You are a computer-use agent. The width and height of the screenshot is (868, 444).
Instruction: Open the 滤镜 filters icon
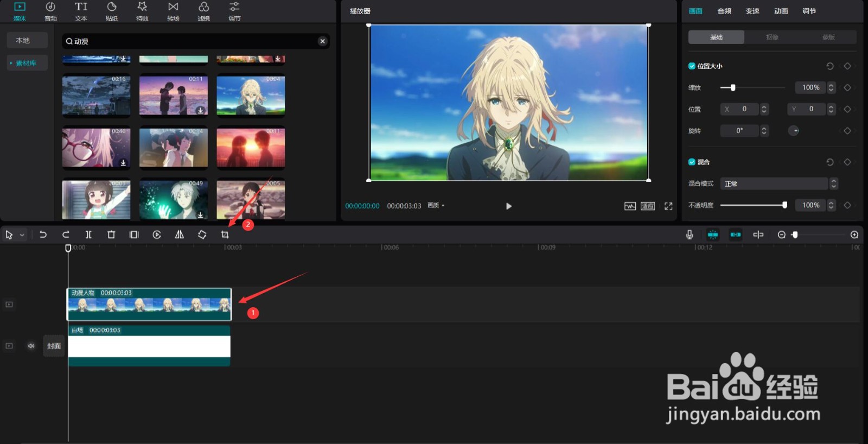click(x=203, y=11)
